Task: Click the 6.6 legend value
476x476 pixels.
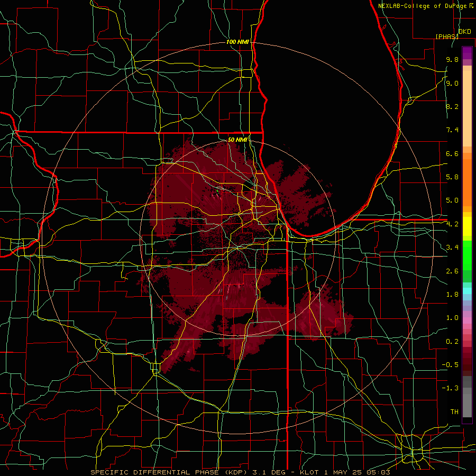Action: (x=452, y=153)
